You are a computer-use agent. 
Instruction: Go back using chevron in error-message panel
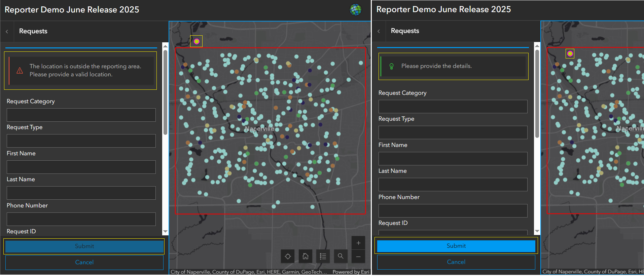coord(7,31)
